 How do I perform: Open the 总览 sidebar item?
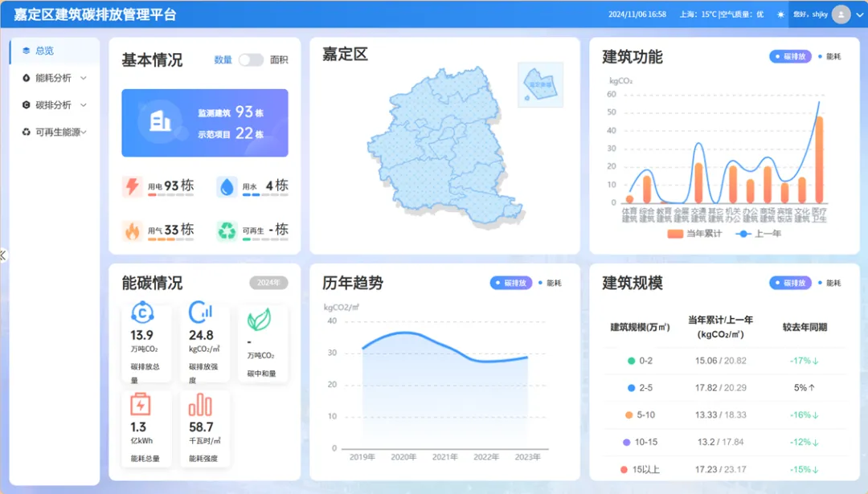pyautogui.click(x=44, y=51)
